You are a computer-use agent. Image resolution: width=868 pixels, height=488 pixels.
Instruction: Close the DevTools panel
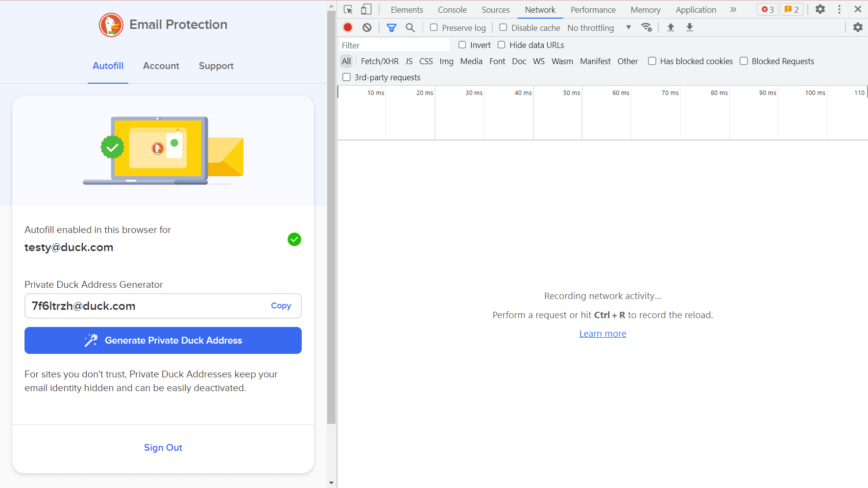click(x=858, y=9)
